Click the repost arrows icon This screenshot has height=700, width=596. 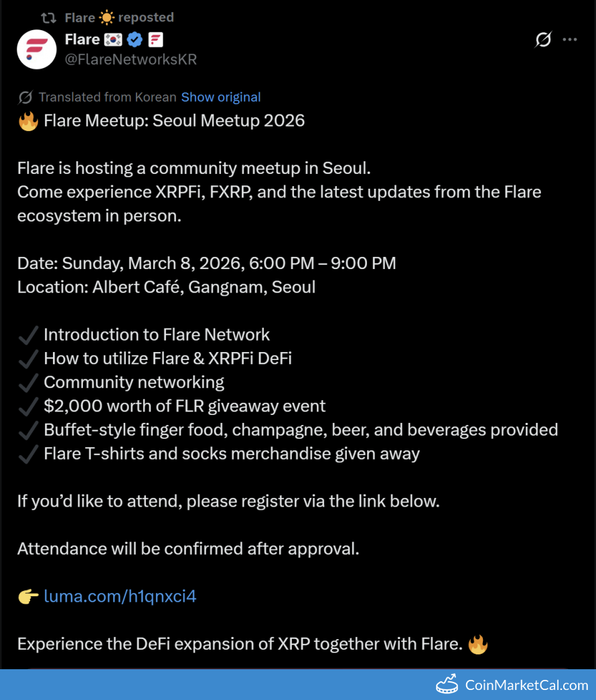tap(48, 18)
